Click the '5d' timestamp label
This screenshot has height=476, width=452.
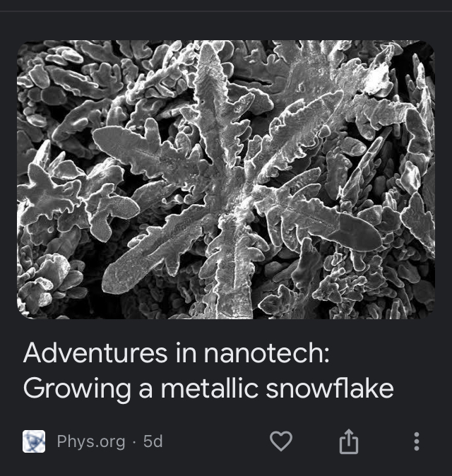(153, 441)
